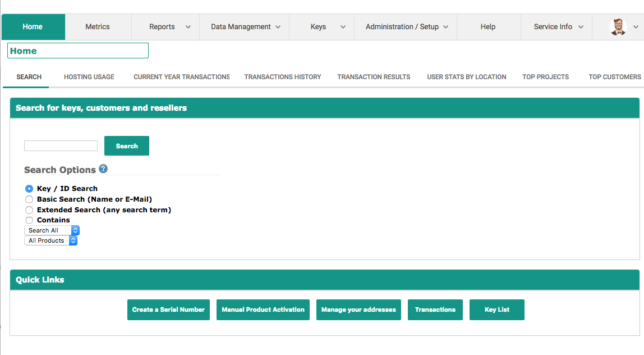Open Manual Product Activation quick link
Image resolution: width=644 pixels, height=355 pixels.
coord(263,310)
